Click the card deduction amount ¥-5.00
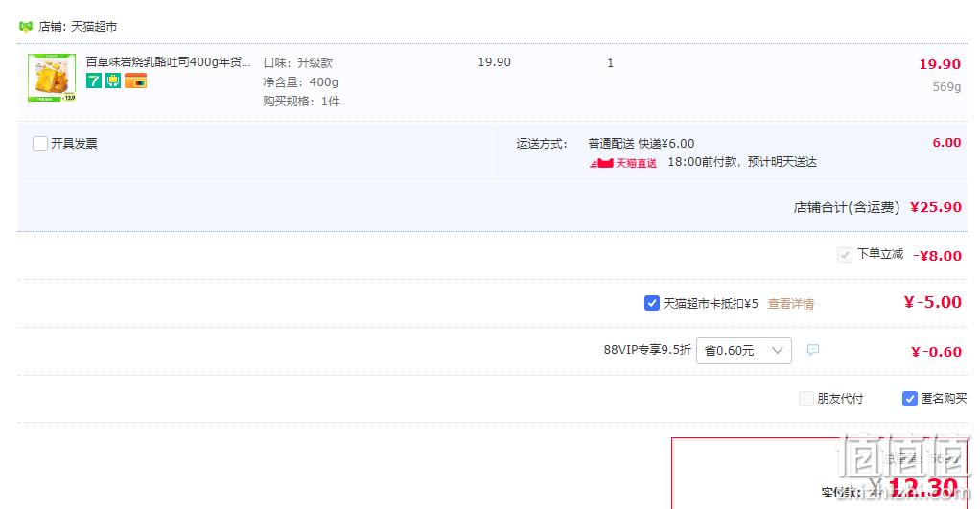The height and width of the screenshot is (509, 980). tap(932, 302)
